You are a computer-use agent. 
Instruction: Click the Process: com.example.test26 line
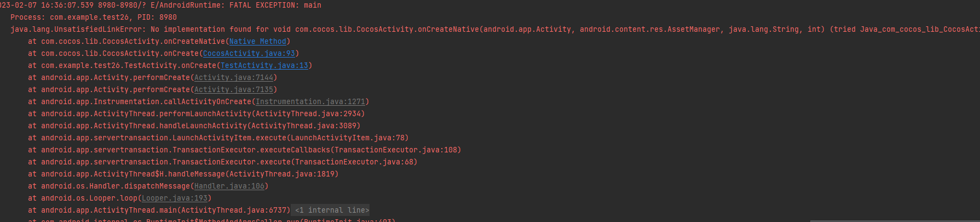pyautogui.click(x=93, y=18)
